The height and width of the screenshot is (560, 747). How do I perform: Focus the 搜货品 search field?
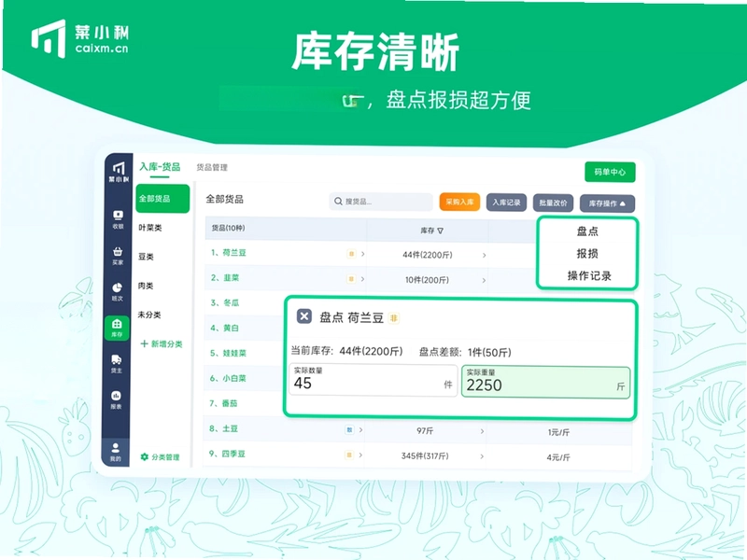click(381, 202)
